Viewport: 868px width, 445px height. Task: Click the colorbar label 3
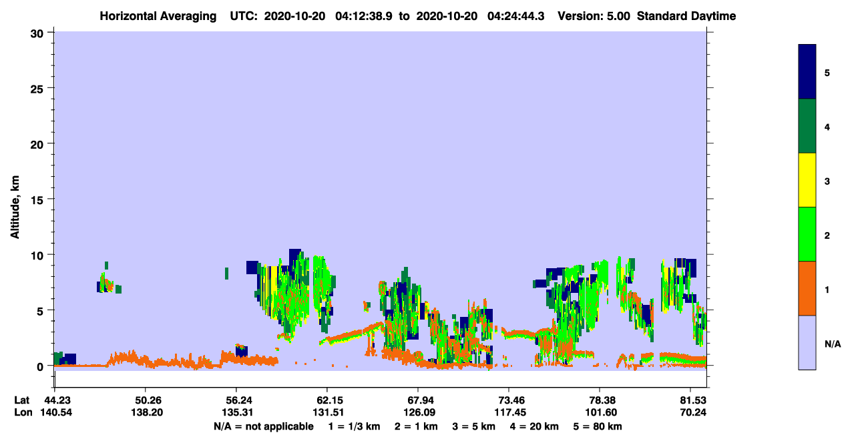click(x=827, y=180)
